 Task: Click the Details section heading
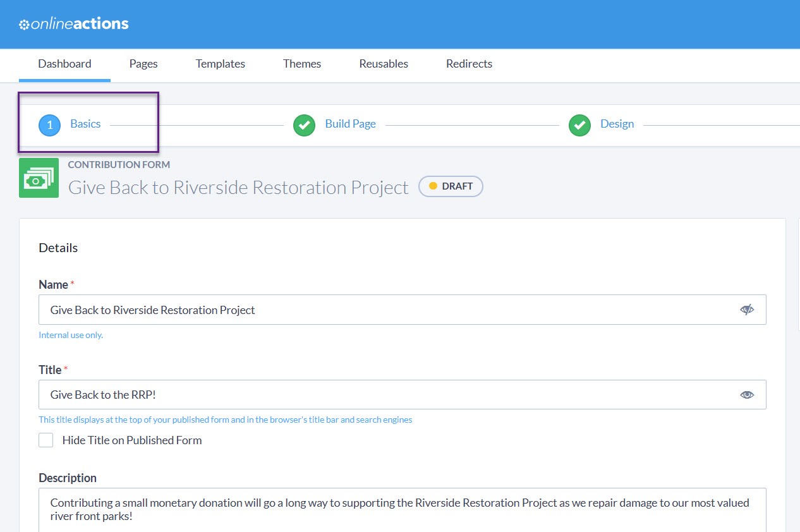tap(58, 248)
